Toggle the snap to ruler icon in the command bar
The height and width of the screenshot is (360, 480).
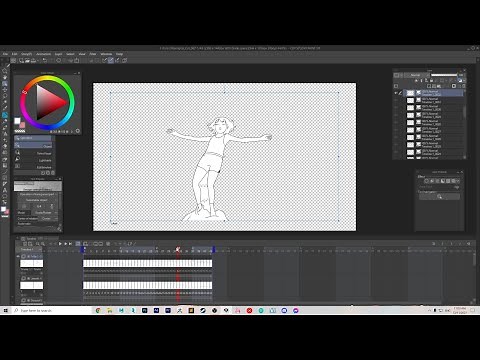104,61
